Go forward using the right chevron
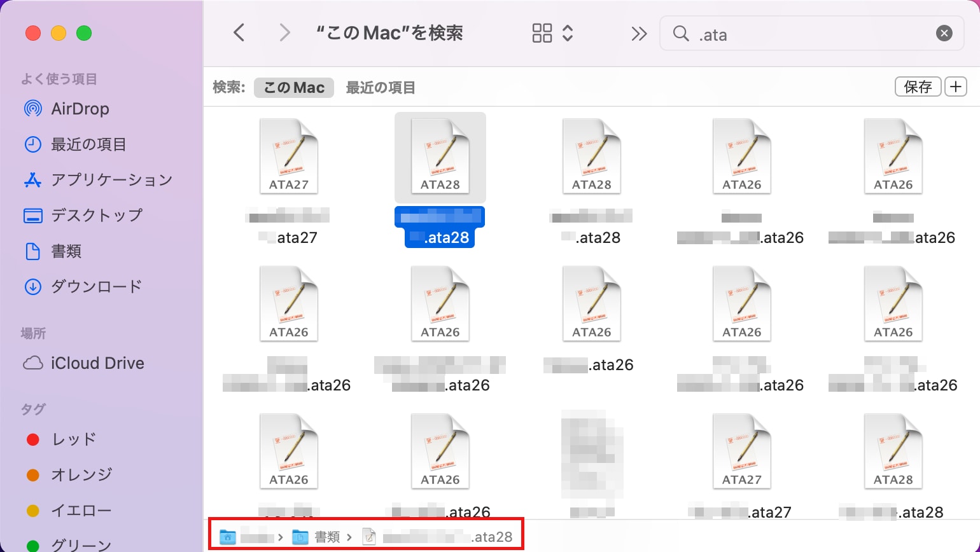 pos(284,33)
